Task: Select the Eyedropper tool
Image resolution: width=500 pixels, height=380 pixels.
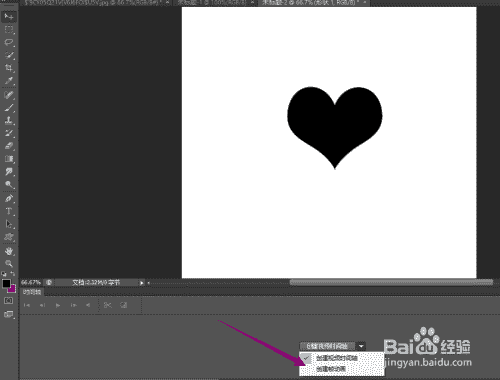Action: coord(9,81)
